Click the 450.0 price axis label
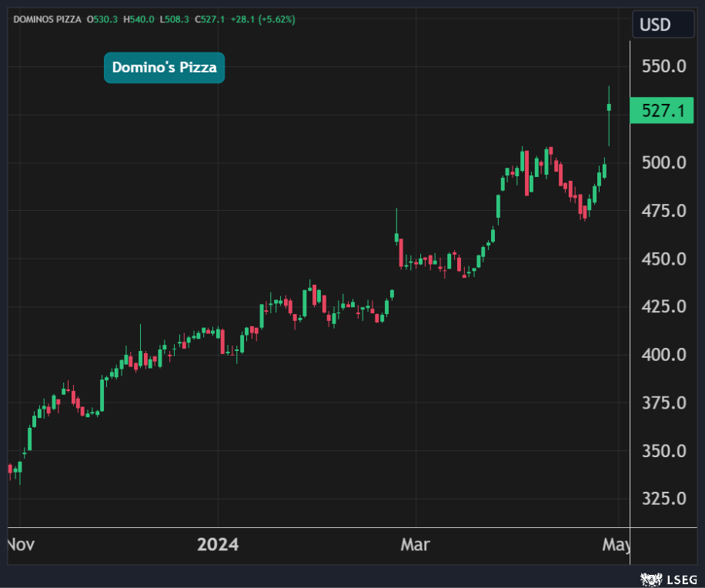 [663, 259]
